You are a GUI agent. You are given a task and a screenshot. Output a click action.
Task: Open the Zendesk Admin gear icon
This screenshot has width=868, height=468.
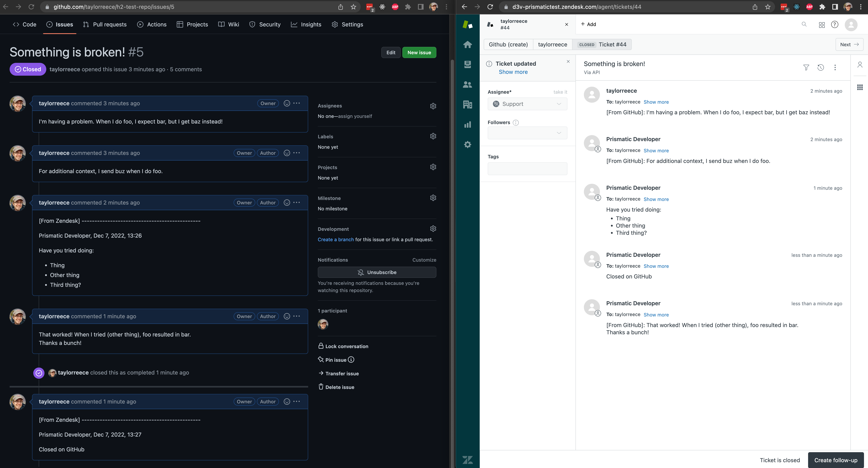click(467, 145)
